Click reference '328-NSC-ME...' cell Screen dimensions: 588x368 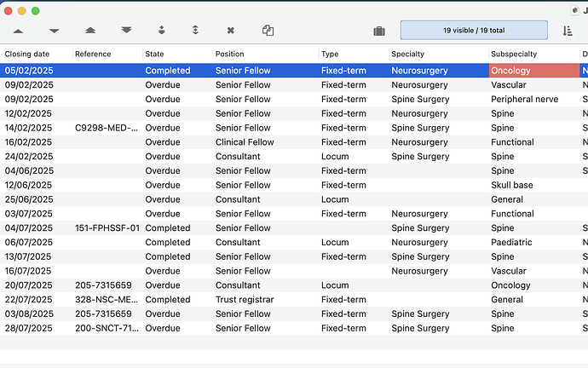107,299
